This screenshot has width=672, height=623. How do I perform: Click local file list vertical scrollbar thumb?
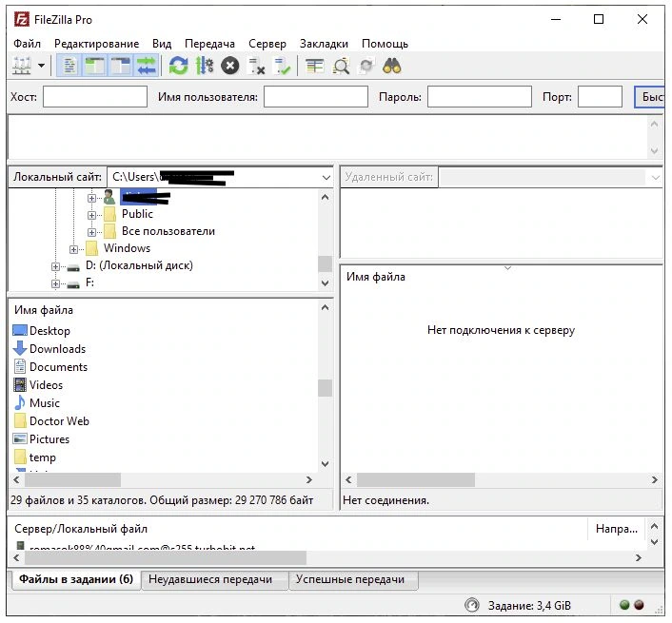click(x=325, y=388)
